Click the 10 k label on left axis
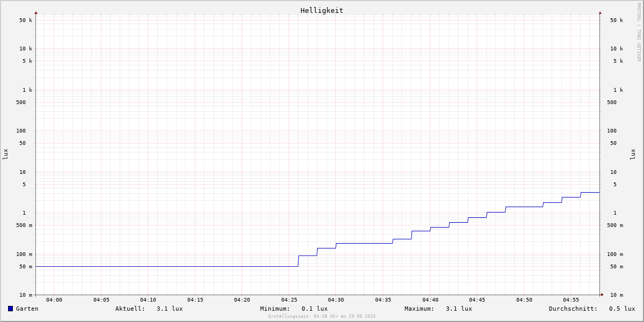The image size is (644, 322). [x=26, y=49]
